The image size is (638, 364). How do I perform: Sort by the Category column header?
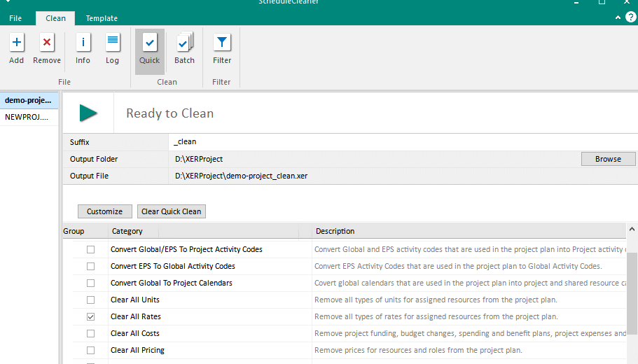(x=127, y=231)
